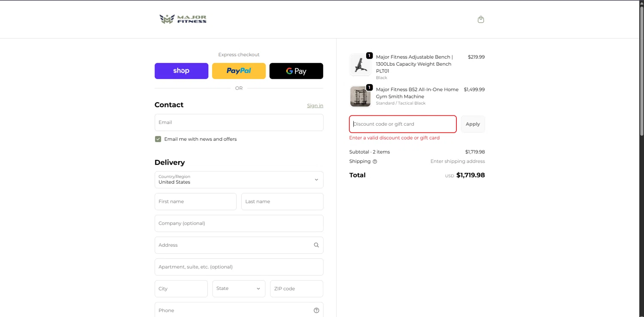Pay with Shop Pay button

point(181,71)
